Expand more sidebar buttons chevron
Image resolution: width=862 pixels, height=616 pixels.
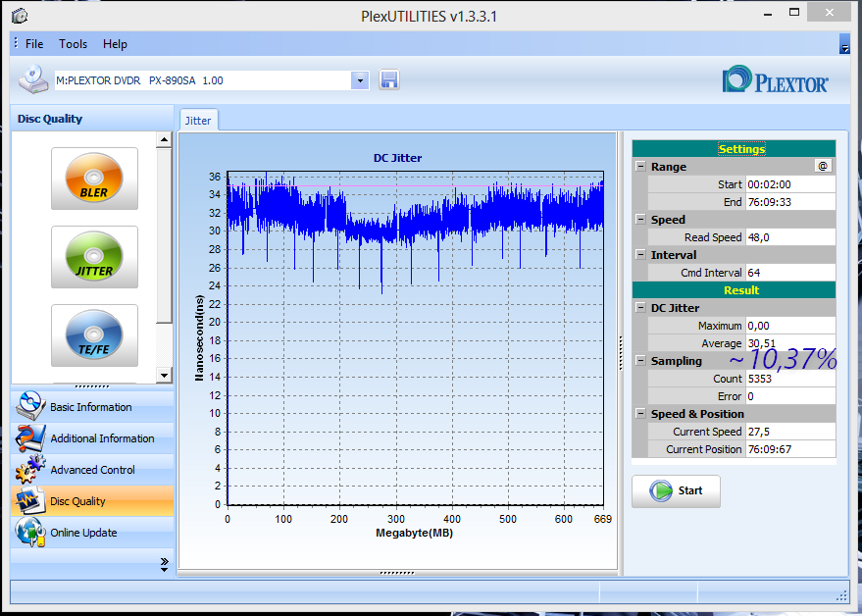165,564
